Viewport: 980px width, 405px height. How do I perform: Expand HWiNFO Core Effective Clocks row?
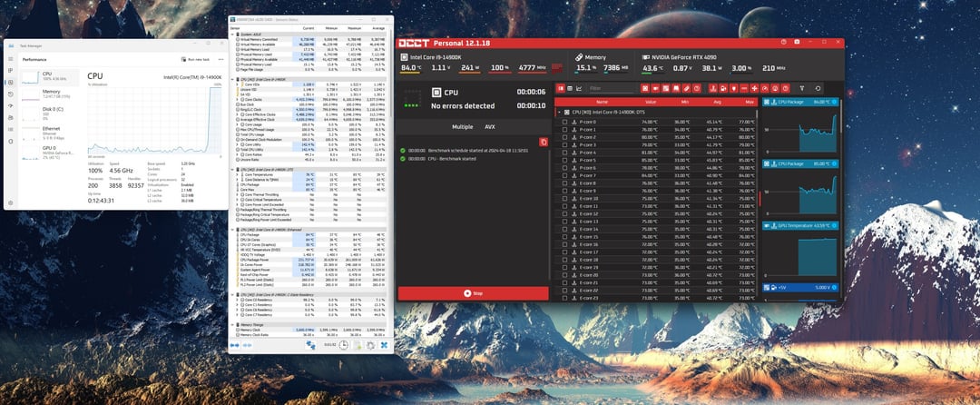[x=237, y=114]
